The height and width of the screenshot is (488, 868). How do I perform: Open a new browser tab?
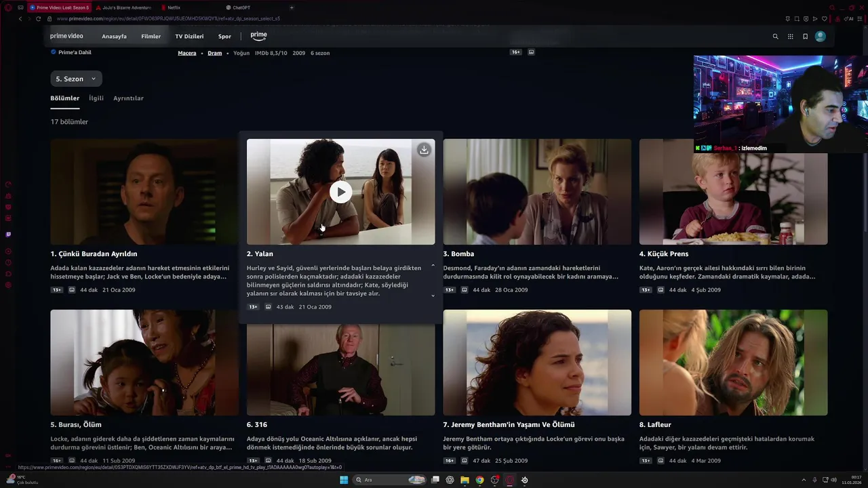[292, 7]
